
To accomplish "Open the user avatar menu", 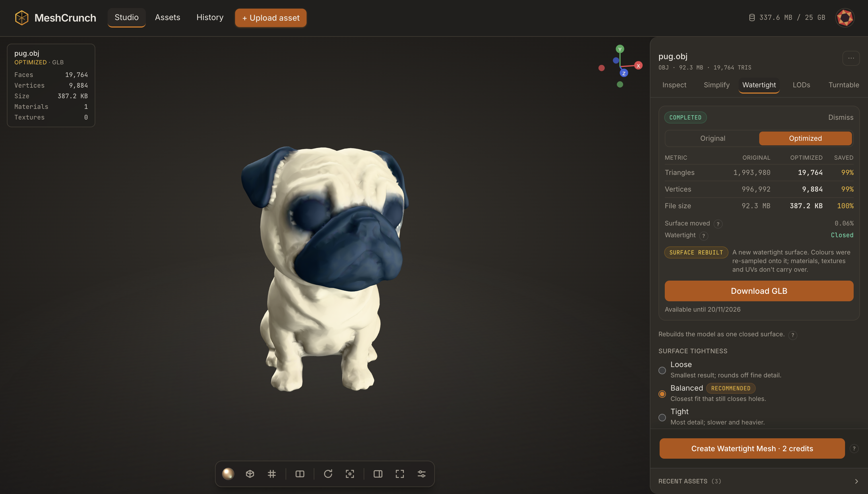I will [844, 18].
